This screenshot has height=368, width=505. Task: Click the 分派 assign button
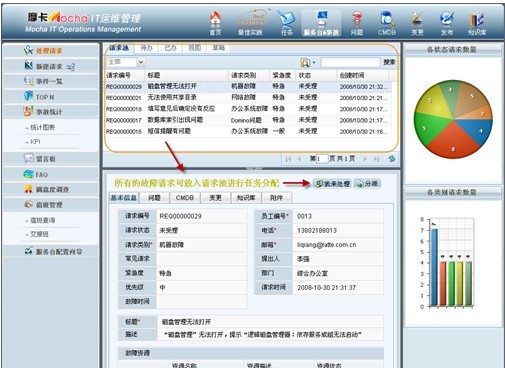367,184
